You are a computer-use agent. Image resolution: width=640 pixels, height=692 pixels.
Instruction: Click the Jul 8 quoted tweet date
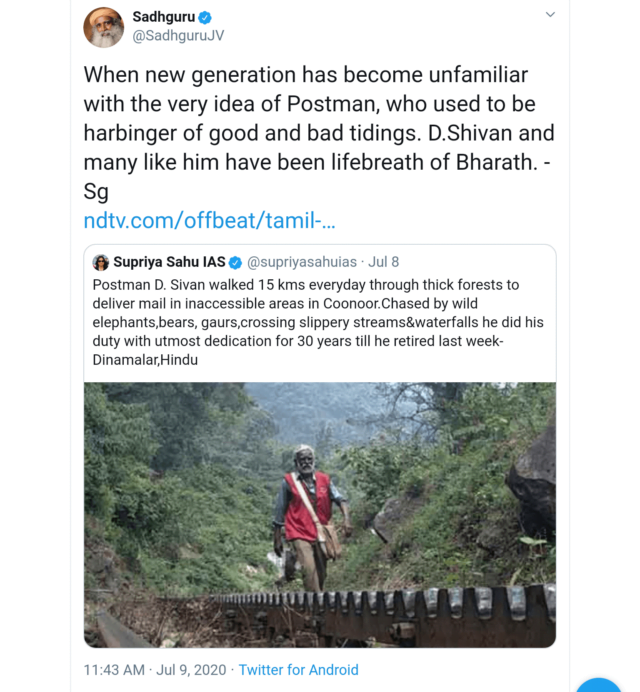coord(384,262)
